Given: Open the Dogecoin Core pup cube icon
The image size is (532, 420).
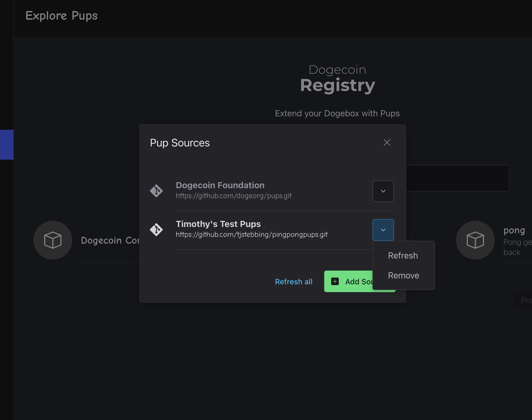Looking at the screenshot, I should pyautogui.click(x=53, y=240).
